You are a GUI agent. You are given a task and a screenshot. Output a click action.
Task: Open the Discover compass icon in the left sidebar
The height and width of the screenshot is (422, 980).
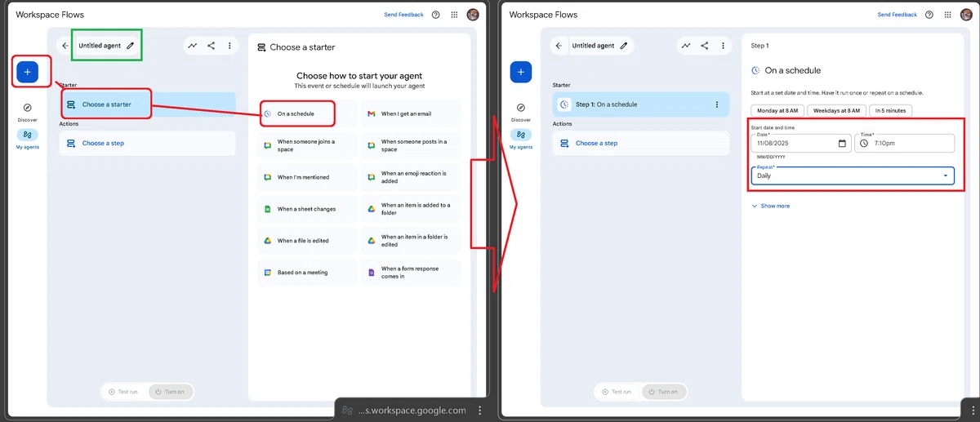click(27, 108)
